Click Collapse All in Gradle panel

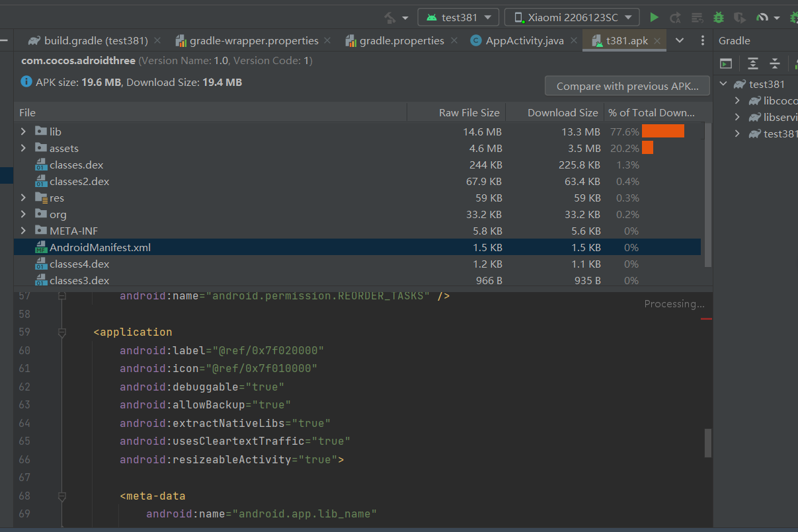(775, 63)
